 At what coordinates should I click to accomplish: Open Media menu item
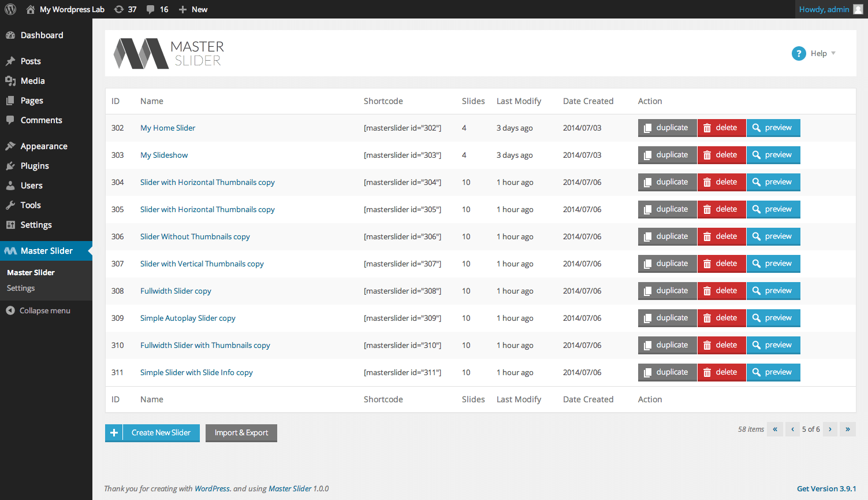(x=46, y=81)
